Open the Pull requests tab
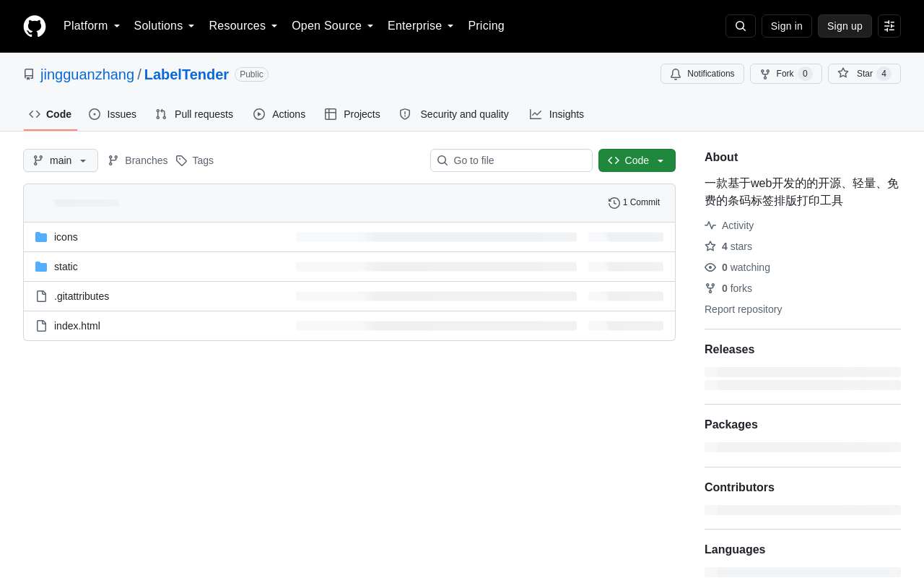 (x=194, y=114)
